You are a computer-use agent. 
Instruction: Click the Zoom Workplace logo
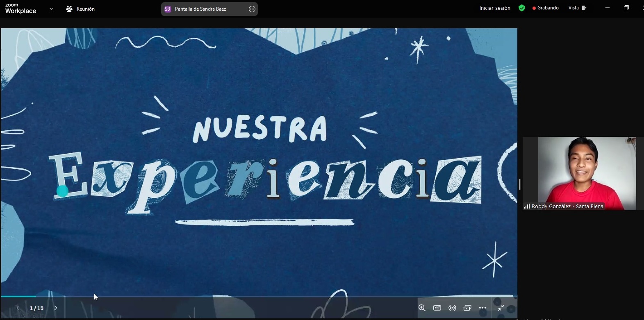(20, 9)
